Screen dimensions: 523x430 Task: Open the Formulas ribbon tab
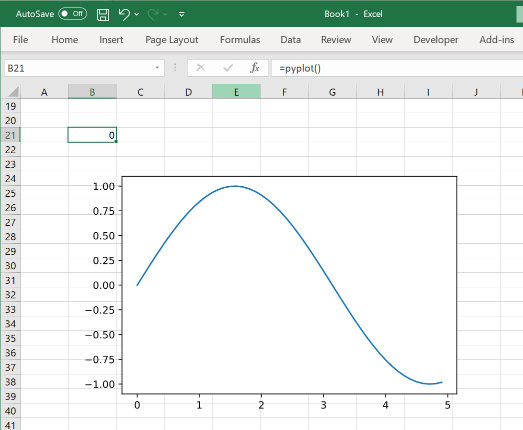tap(240, 40)
